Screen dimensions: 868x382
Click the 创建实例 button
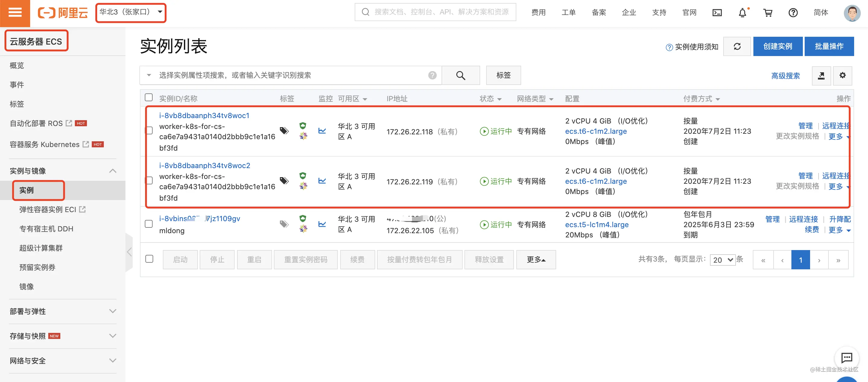(778, 46)
